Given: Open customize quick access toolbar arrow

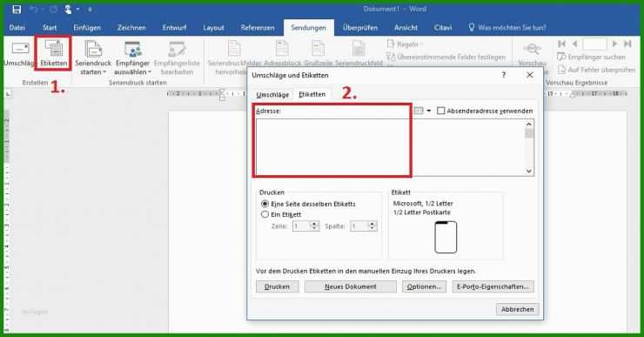Looking at the screenshot, I should 90,9.
